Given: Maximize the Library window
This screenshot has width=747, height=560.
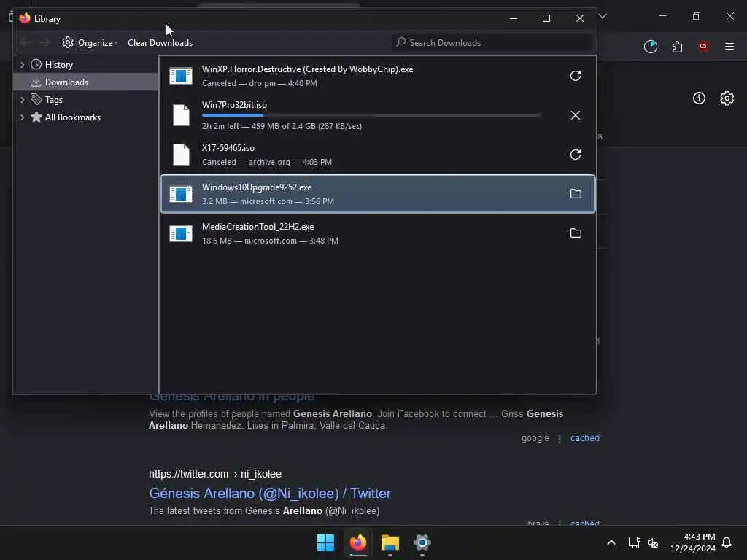Looking at the screenshot, I should tap(546, 18).
